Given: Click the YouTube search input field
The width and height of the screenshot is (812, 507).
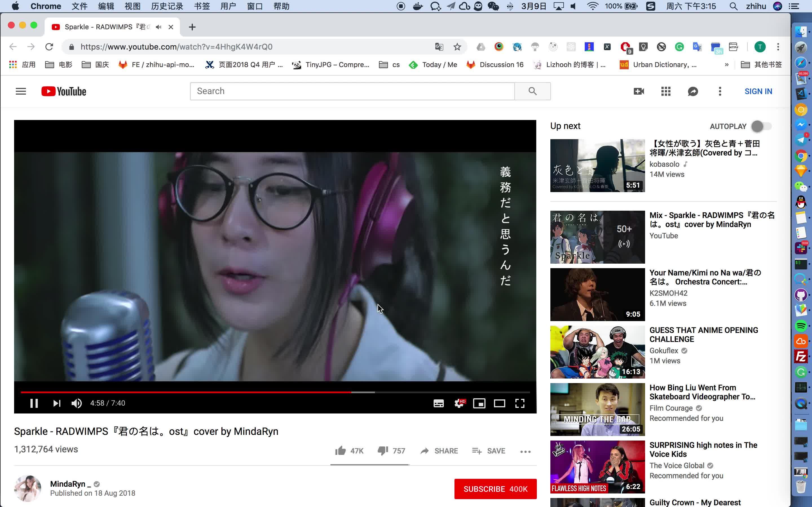Looking at the screenshot, I should [x=352, y=91].
